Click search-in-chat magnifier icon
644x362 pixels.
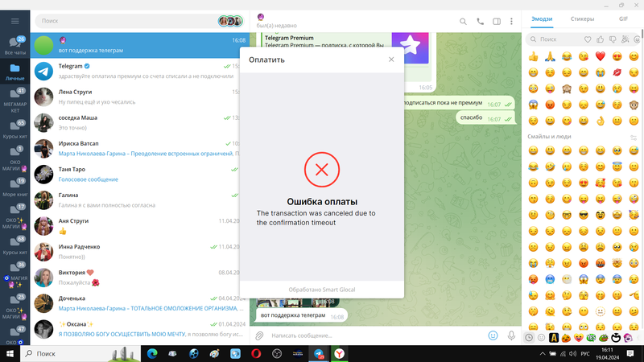click(x=464, y=22)
